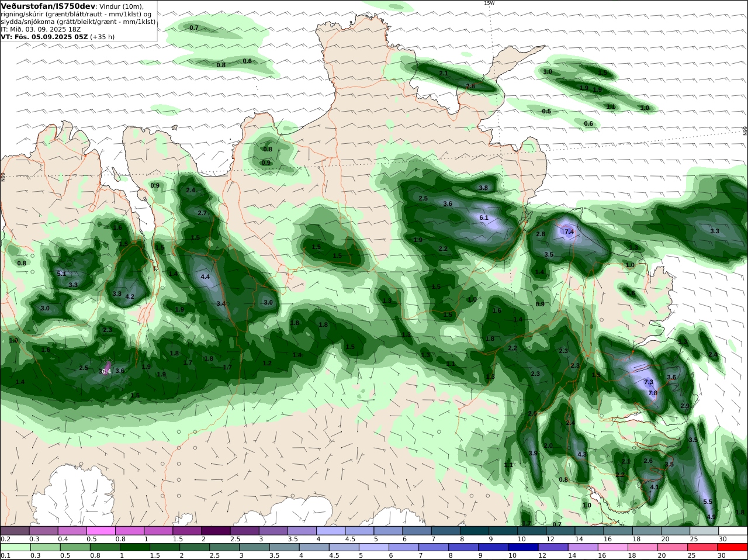Screen dimensions: 748x560
Task: Click the 2.7 precipitation value on the map
Action: 202,213
